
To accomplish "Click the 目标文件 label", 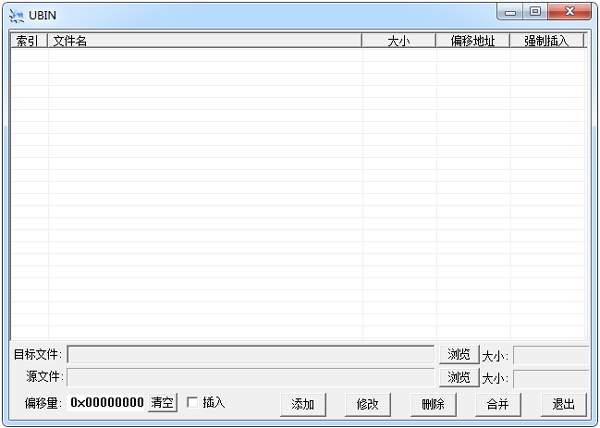I will [38, 354].
